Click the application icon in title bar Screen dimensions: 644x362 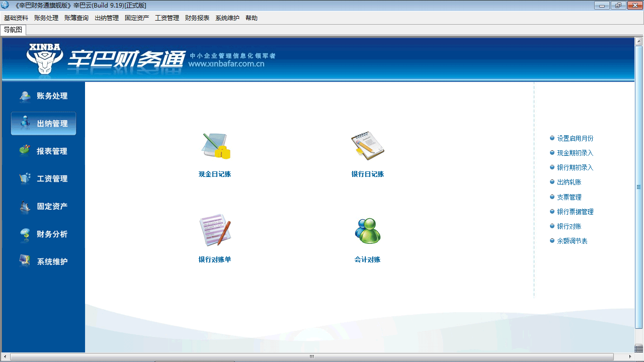(x=5, y=5)
